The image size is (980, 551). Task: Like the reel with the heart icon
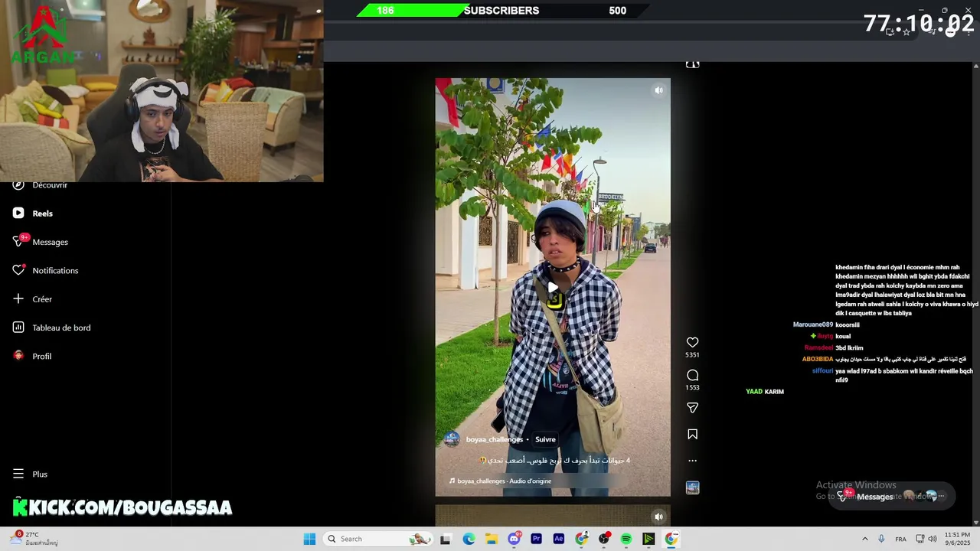click(692, 342)
